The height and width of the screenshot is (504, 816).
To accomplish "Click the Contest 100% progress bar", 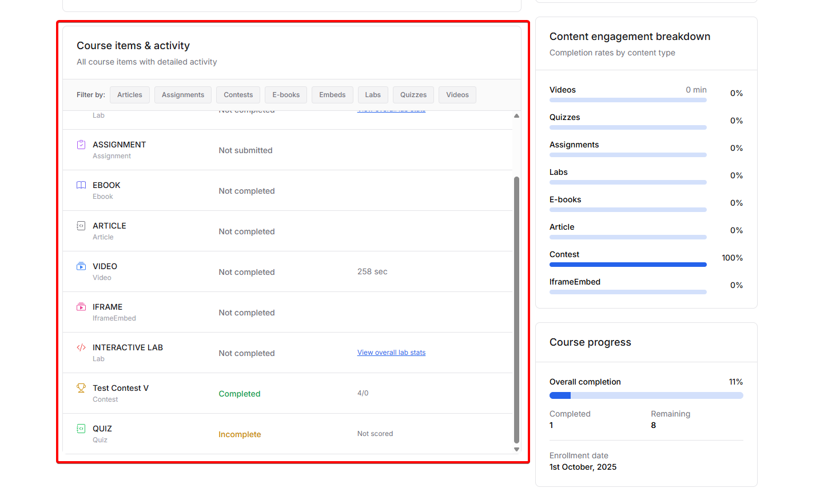I will click(628, 265).
